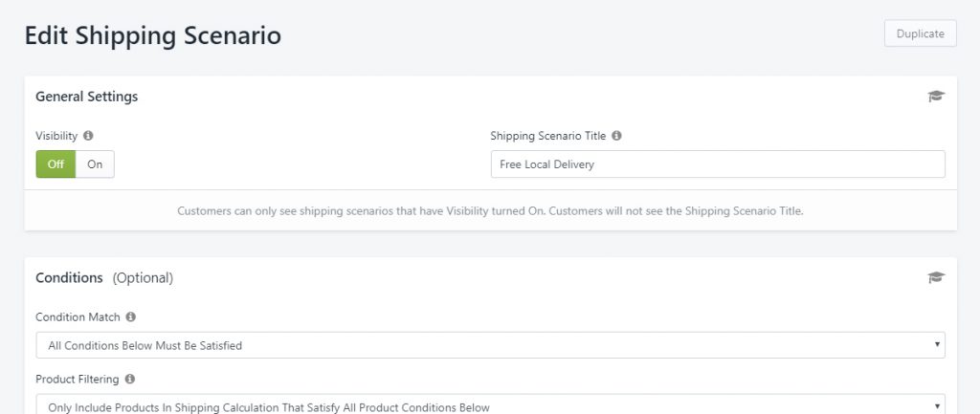Image resolution: width=980 pixels, height=414 pixels.
Task: Open the Condition Match dropdown
Action: click(490, 345)
